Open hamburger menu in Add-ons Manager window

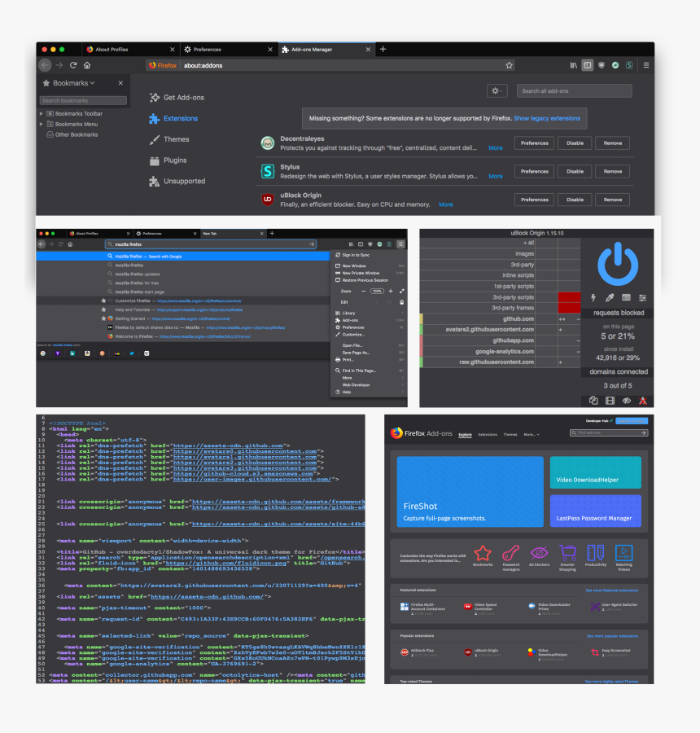646,65
